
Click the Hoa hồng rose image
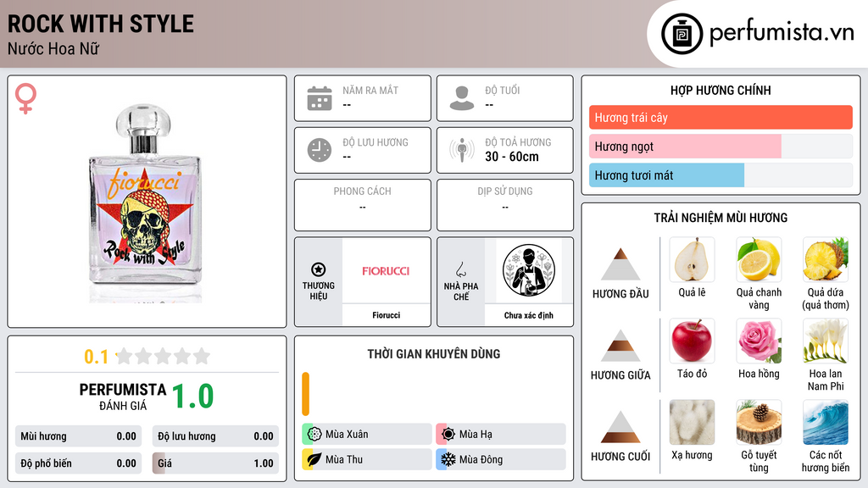tap(759, 341)
